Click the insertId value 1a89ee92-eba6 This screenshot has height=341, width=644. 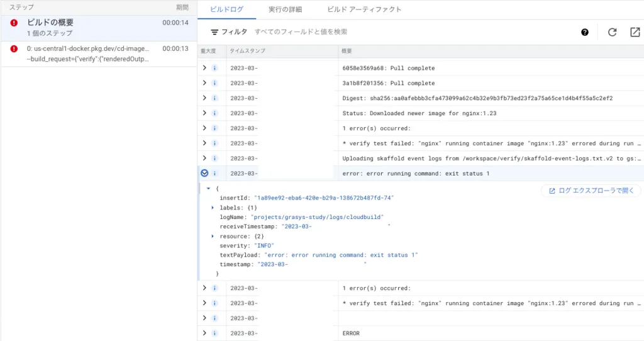coord(324,198)
